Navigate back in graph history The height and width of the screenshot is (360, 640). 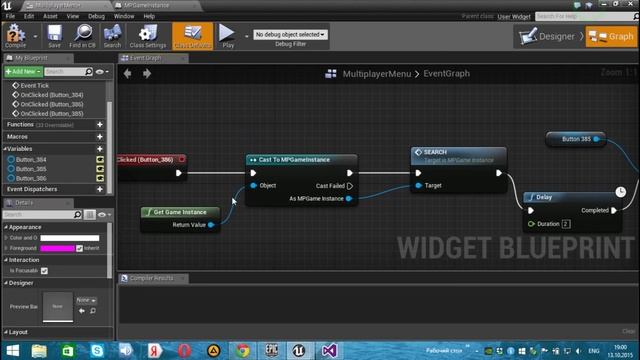click(128, 73)
